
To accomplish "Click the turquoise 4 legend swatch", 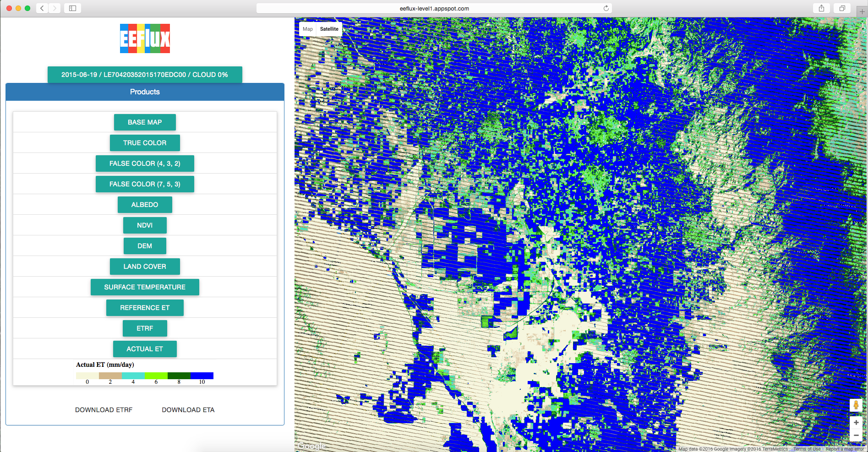I will point(133,376).
